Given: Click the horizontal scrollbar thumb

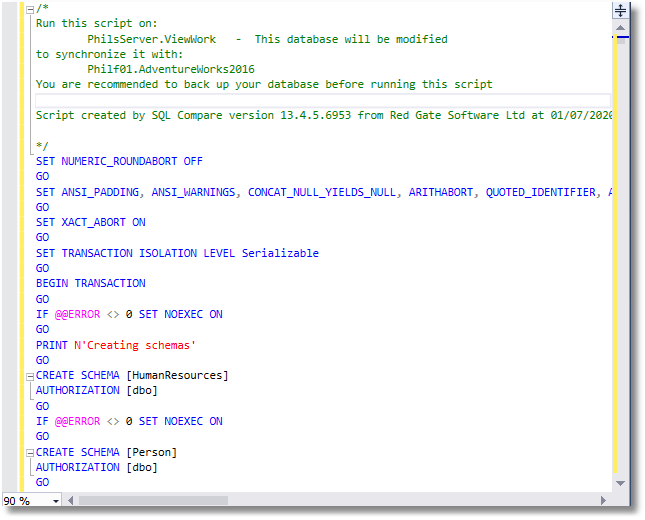Looking at the screenshot, I should pos(153,501).
